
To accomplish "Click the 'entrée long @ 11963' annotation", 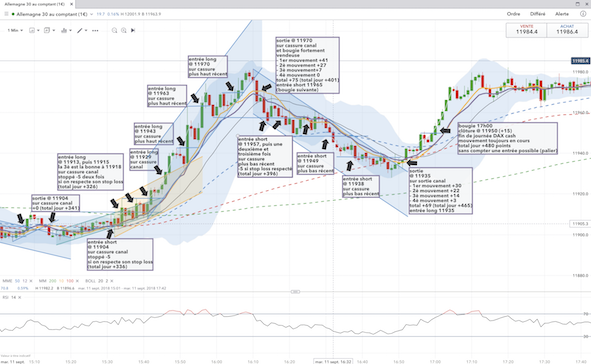I will [x=167, y=96].
